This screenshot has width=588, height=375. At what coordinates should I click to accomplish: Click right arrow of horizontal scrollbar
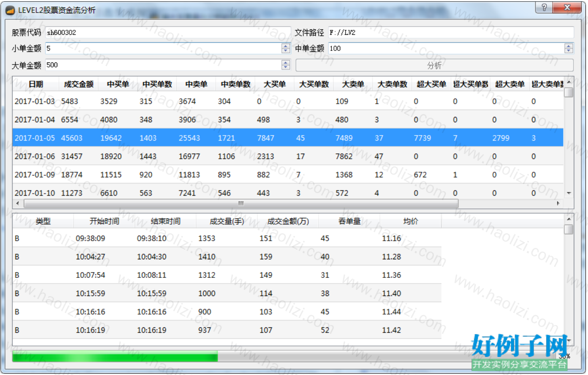(x=558, y=203)
